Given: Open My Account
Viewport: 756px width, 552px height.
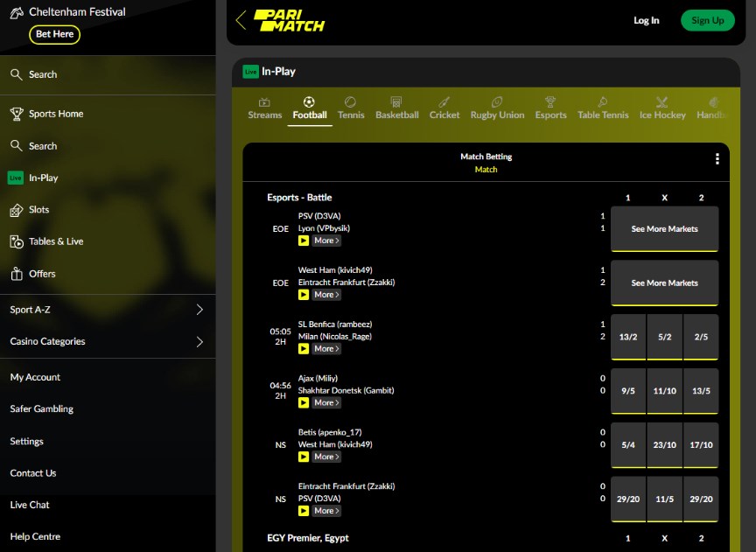Looking at the screenshot, I should pos(35,377).
